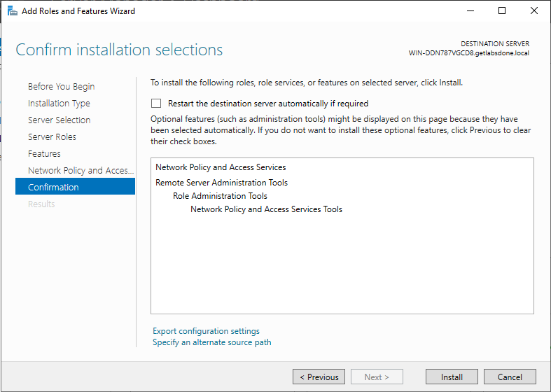Open Specify an alternate source path
Image resolution: width=551 pixels, height=392 pixels.
click(x=212, y=342)
